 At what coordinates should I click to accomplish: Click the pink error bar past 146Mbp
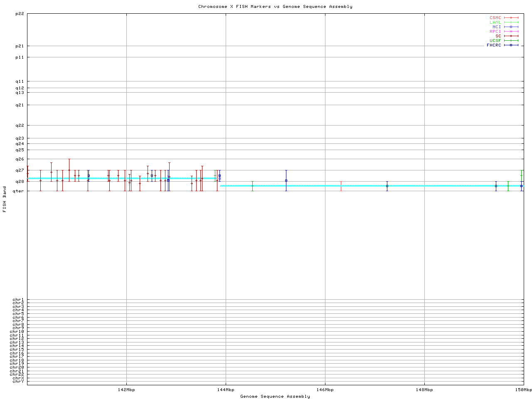tap(341, 186)
